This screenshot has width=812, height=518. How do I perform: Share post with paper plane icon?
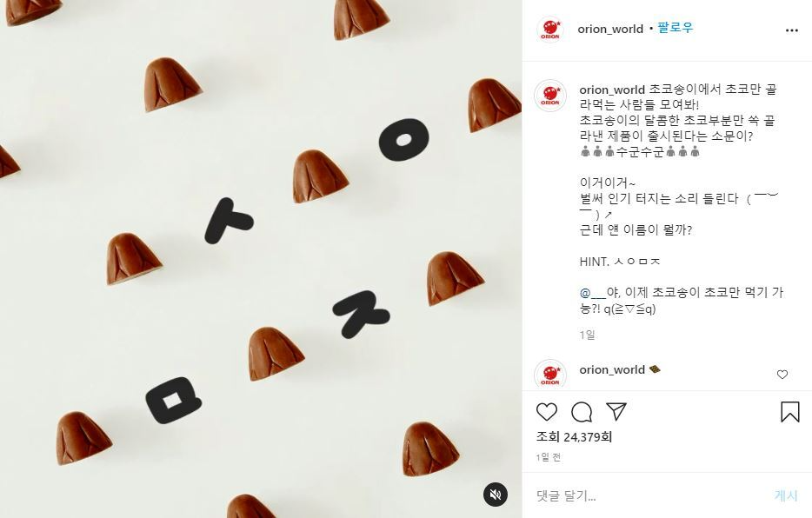pos(616,411)
